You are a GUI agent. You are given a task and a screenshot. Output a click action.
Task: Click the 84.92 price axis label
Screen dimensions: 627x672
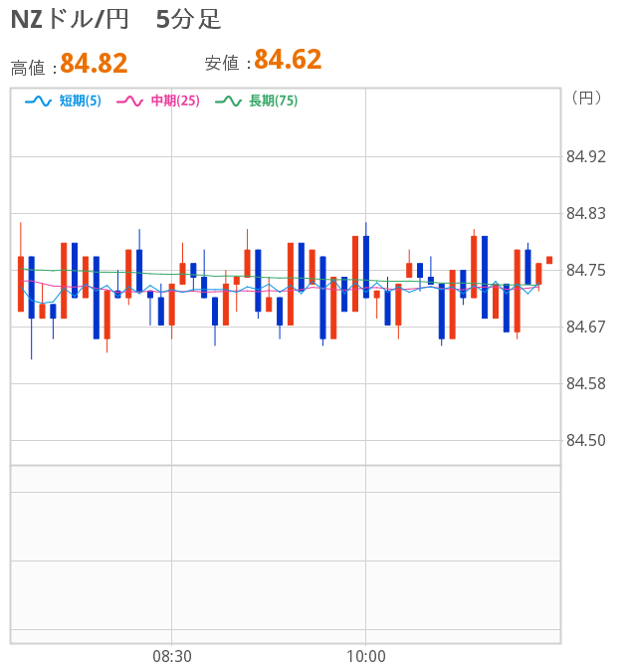(585, 157)
